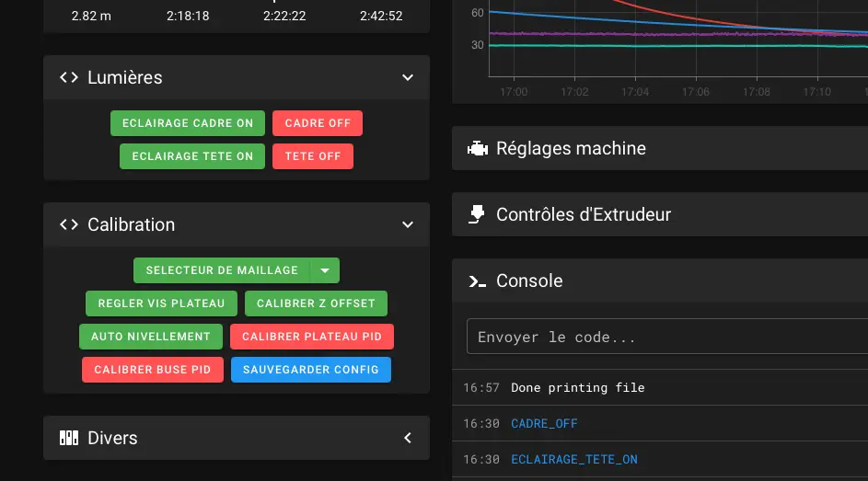Click the SAUVEGARDER CONFIG button
868x481 pixels.
tap(311, 370)
